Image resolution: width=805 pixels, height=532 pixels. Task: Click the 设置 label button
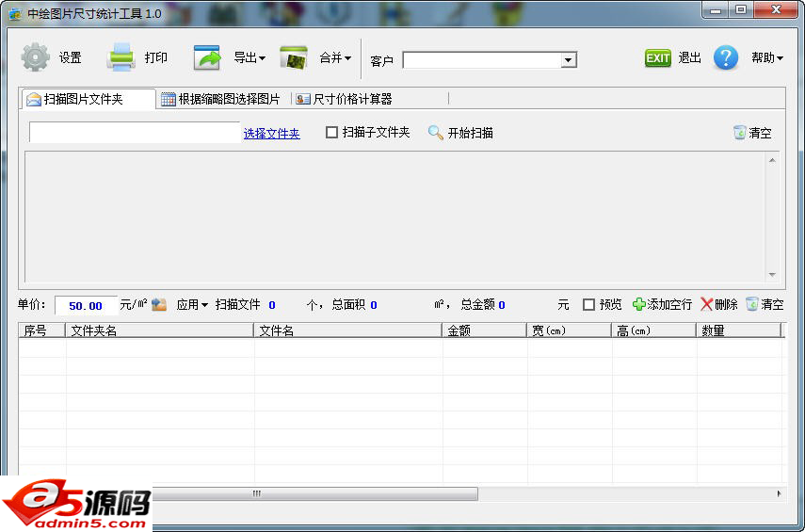[71, 57]
